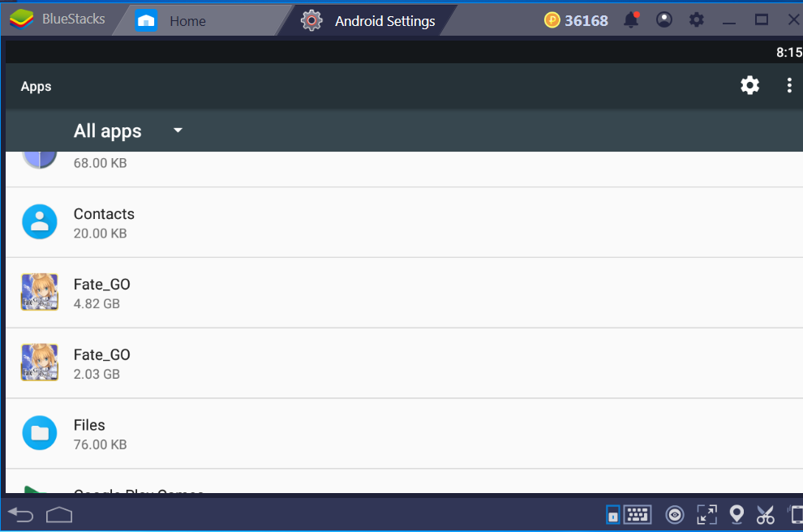Viewport: 803px width, 532px height.
Task: Click the scissors screenshot icon
Action: point(766,515)
